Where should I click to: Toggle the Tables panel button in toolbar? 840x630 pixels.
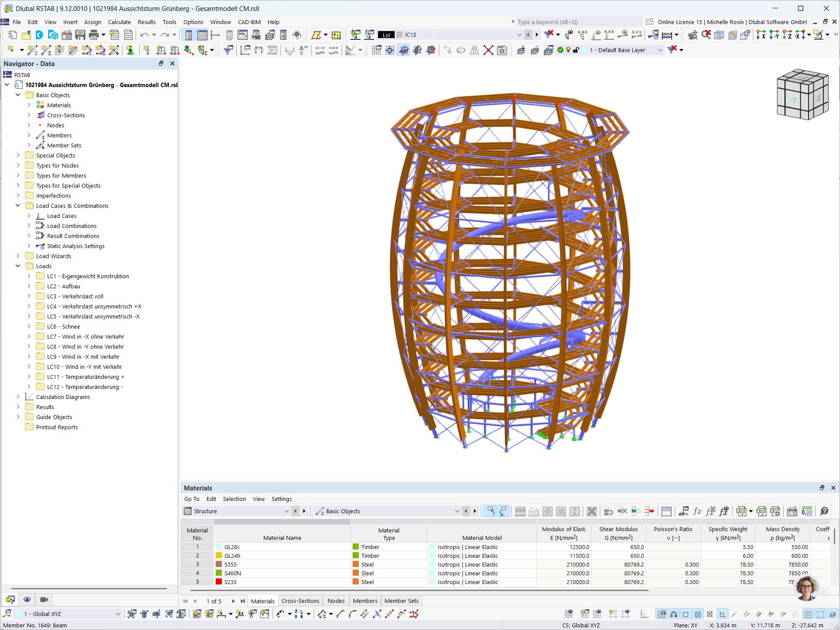coord(202,35)
